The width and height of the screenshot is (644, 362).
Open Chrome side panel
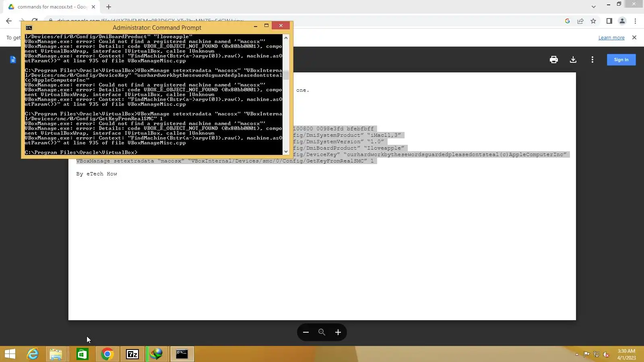pyautogui.click(x=609, y=21)
